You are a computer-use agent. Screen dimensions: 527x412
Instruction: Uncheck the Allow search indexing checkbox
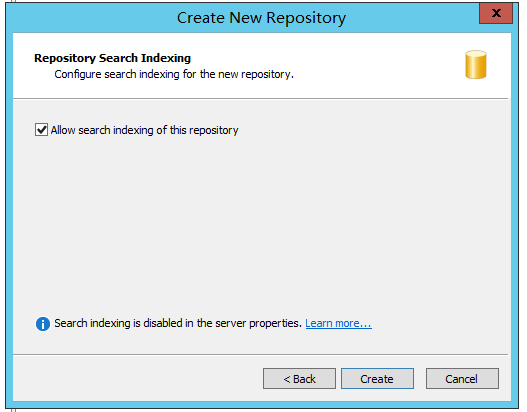(41, 129)
